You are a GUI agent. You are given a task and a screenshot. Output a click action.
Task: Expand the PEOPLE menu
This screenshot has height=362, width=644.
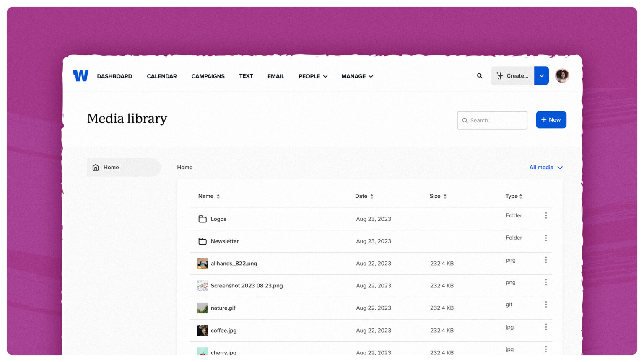pyautogui.click(x=313, y=76)
